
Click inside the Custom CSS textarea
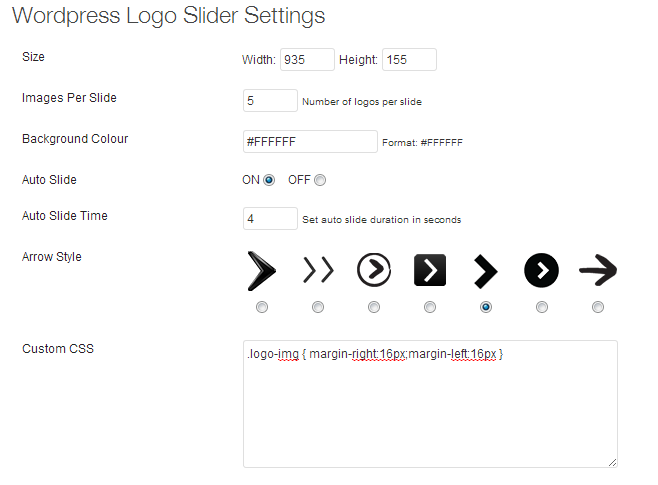[430, 404]
